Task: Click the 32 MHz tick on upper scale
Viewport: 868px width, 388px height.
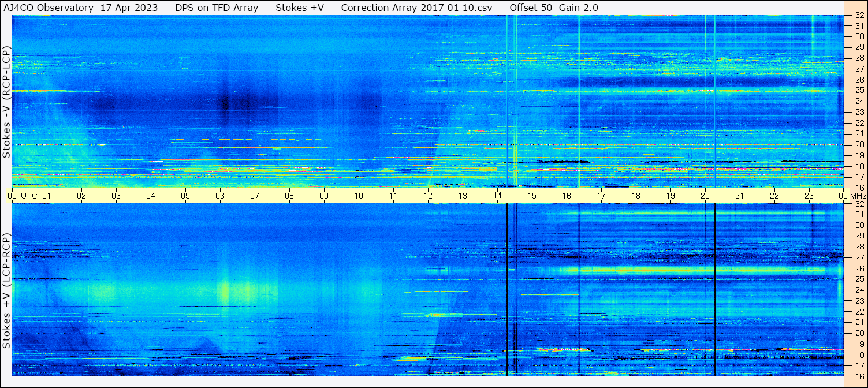Action: (x=859, y=16)
